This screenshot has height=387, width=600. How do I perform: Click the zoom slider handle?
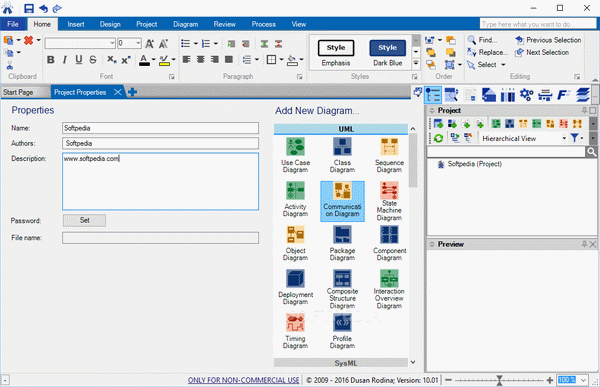(x=499, y=380)
